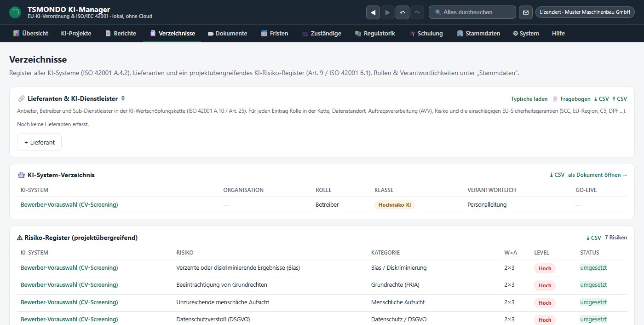Click the Dokumente folder icon
The height and width of the screenshot is (325, 644).
coord(211,34)
